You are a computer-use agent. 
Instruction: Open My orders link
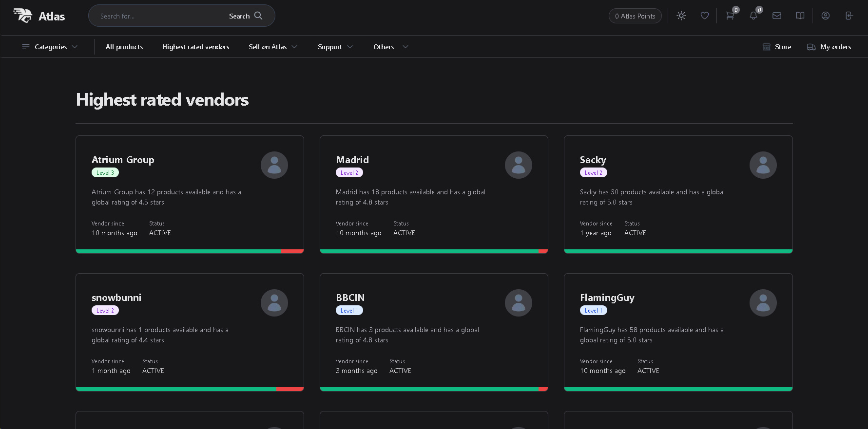(829, 47)
